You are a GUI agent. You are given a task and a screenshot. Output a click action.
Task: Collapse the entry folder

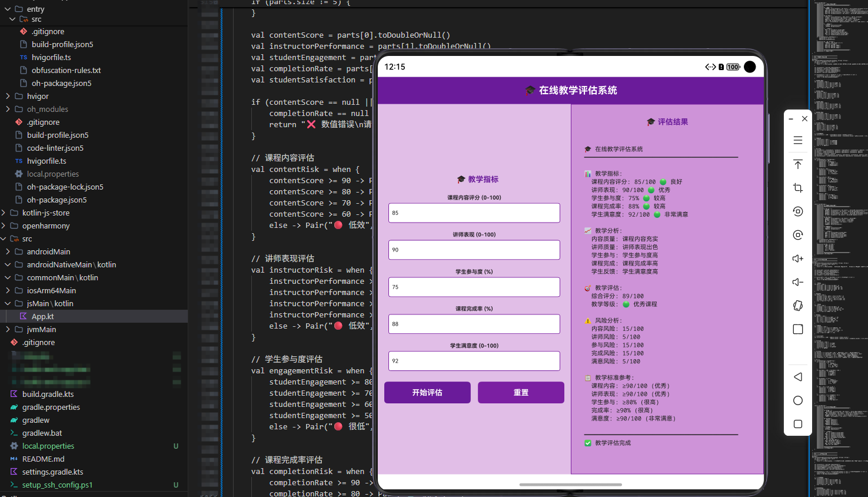point(8,9)
